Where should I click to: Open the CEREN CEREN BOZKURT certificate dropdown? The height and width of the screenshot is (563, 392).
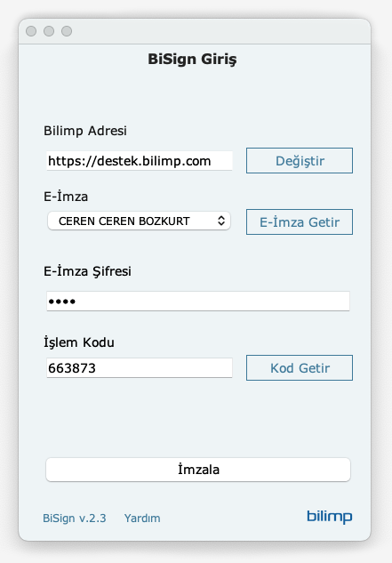[x=139, y=221]
